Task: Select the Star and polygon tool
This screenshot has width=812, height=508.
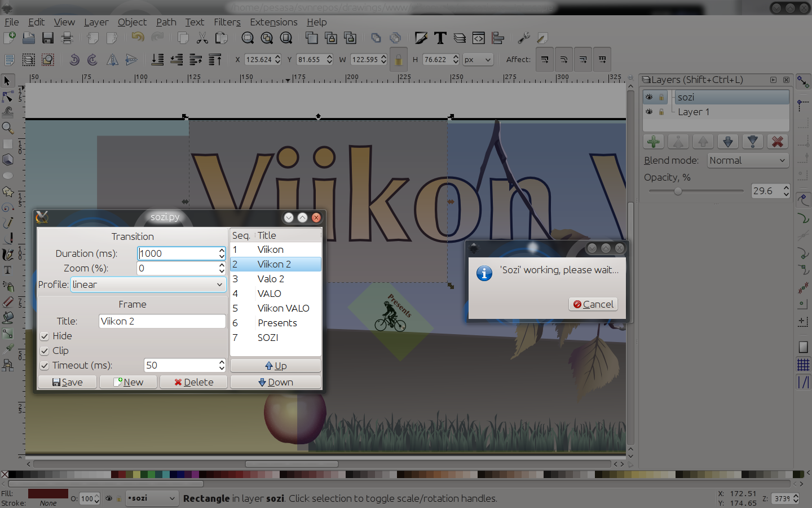Action: (7, 191)
